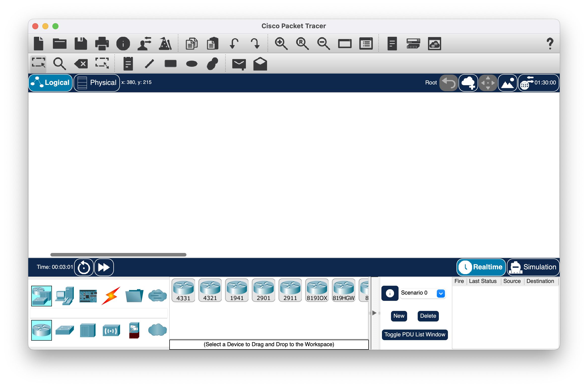Select End Devices category

[64, 296]
